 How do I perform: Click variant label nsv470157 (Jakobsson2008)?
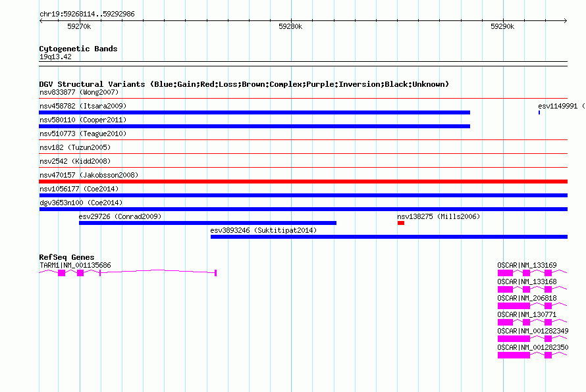point(89,175)
